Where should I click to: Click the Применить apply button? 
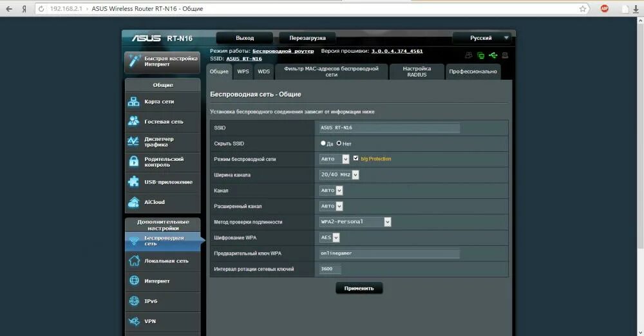(x=359, y=288)
